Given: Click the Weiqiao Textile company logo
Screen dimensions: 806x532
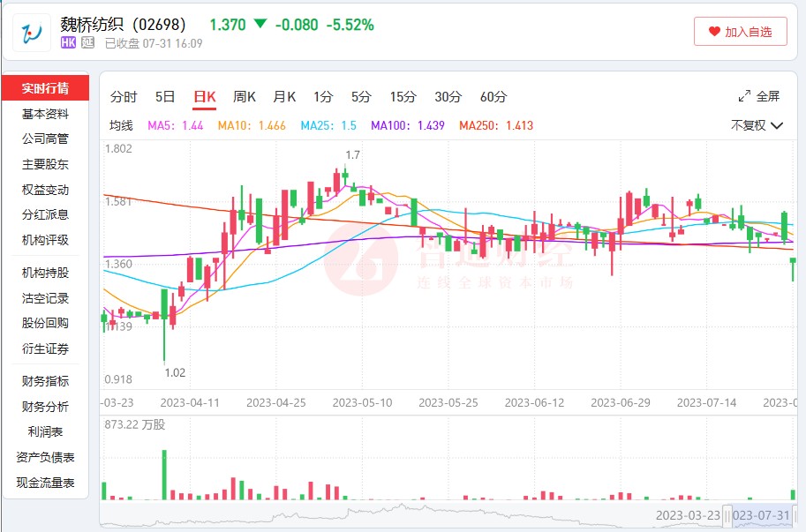Looking at the screenshot, I should (33, 33).
